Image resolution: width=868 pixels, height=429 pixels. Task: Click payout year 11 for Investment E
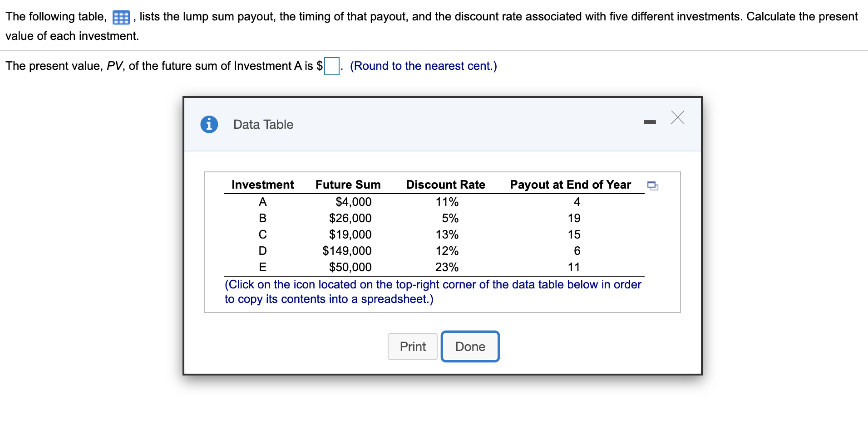click(574, 267)
